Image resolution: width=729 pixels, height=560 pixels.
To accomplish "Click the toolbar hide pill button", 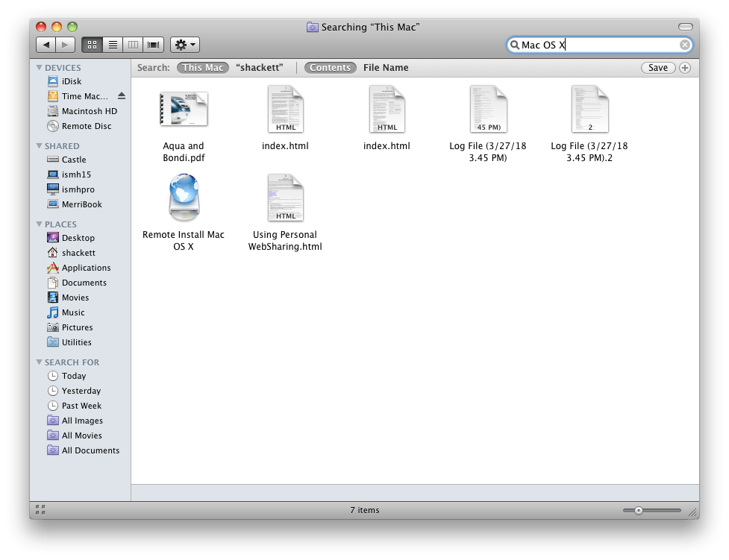I will [x=685, y=27].
